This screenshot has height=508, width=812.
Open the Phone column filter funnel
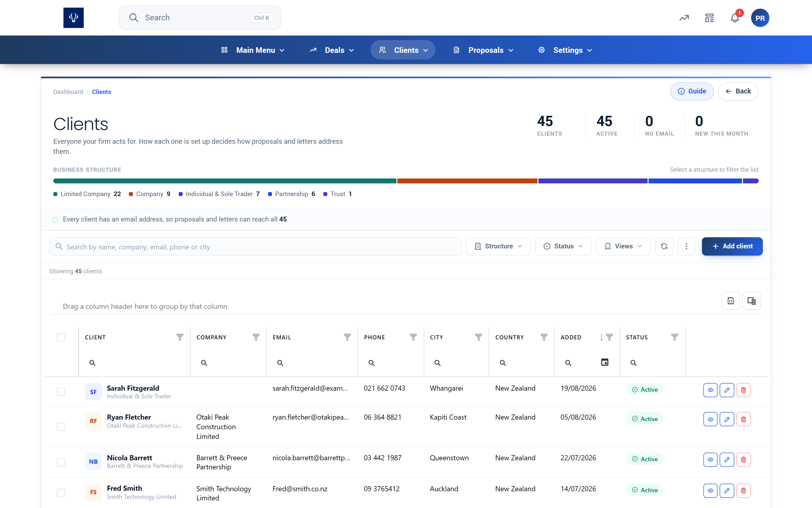(x=413, y=337)
